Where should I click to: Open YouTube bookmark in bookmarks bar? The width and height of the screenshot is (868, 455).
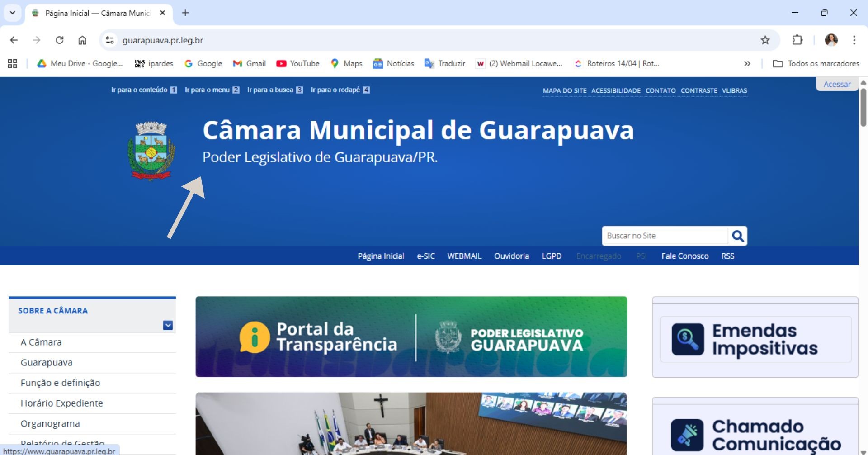tap(298, 64)
